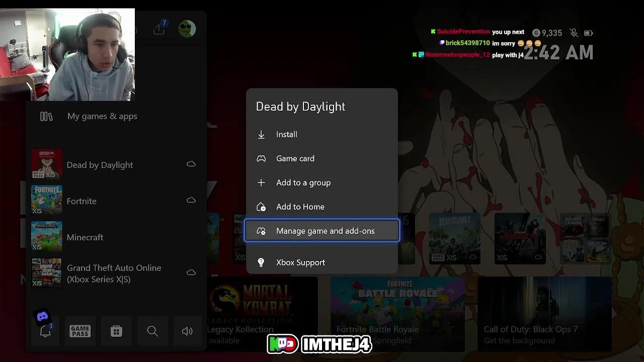This screenshot has height=362, width=644.
Task: Click the Game card controller icon
Action: 261,158
